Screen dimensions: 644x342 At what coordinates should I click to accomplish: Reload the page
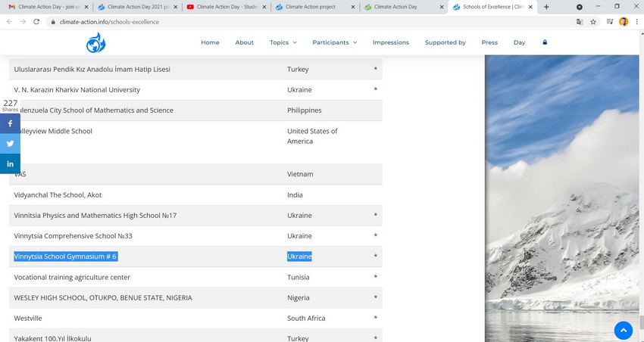[x=36, y=22]
